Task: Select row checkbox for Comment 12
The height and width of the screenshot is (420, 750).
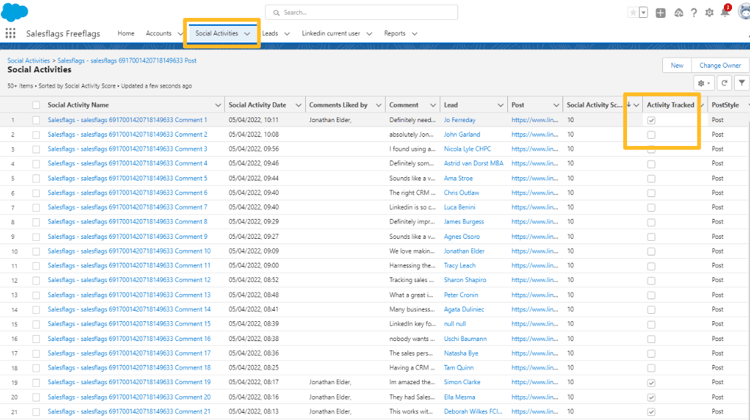Action: 36,280
